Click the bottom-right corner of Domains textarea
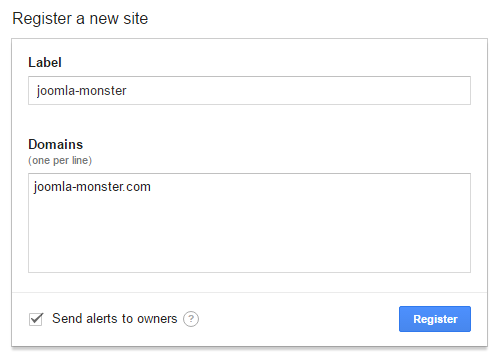500x360 pixels. point(467,269)
